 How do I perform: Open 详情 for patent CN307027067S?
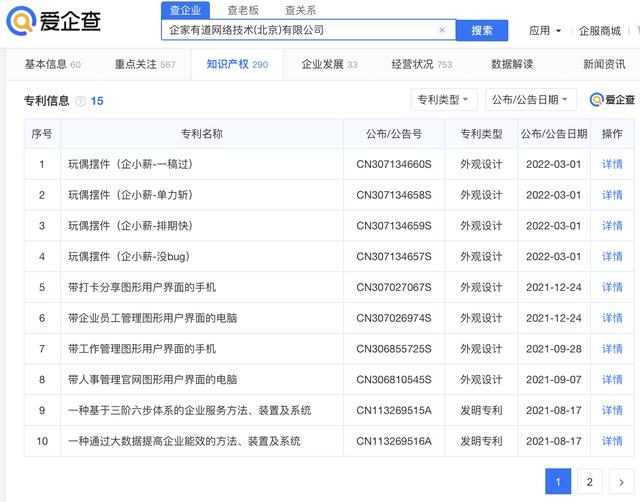click(x=612, y=287)
